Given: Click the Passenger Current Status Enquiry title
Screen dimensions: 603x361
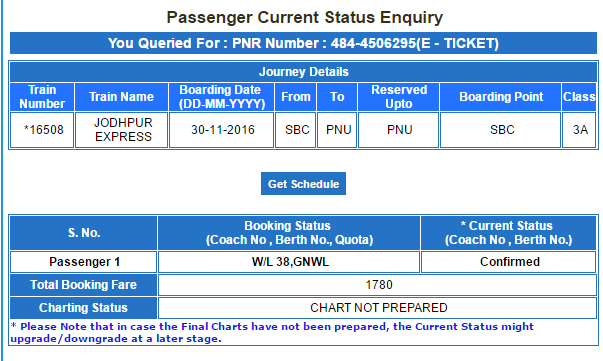Looking at the screenshot, I should pos(305,17).
